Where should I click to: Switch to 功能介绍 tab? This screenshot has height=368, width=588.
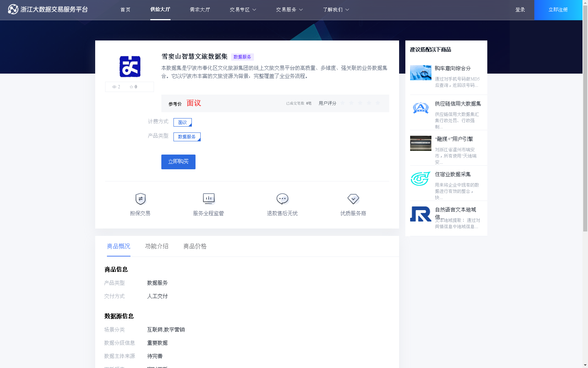[157, 246]
